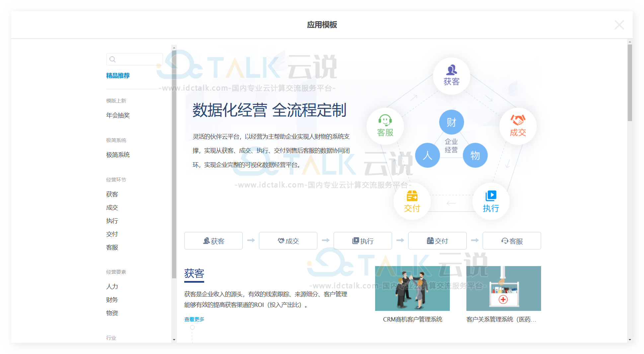Open 客户关系管理系统 medical template thumbnail

(504, 288)
